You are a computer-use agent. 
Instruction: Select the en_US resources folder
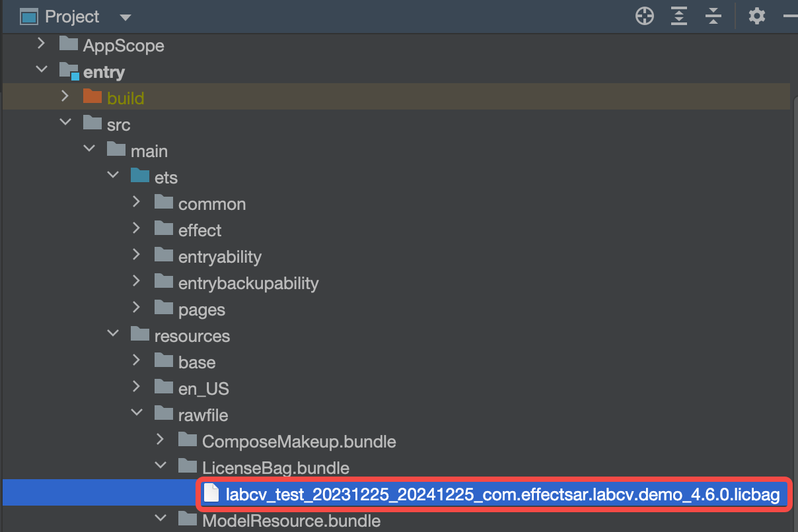pos(203,389)
